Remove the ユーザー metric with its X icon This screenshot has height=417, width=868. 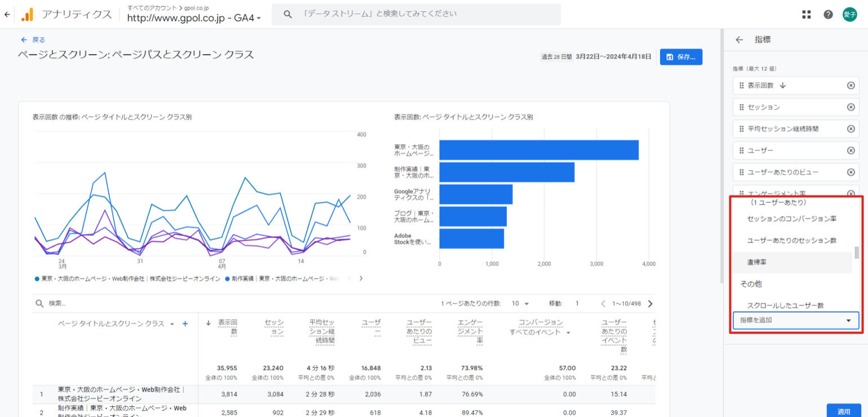[851, 150]
